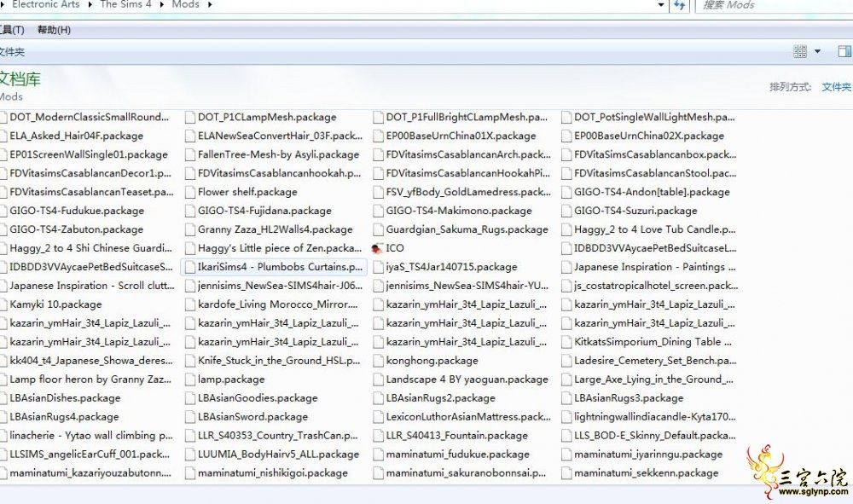Select maminatumi_sakuranobonnsai file
The width and height of the screenshot is (853, 504).
pyautogui.click(x=461, y=473)
